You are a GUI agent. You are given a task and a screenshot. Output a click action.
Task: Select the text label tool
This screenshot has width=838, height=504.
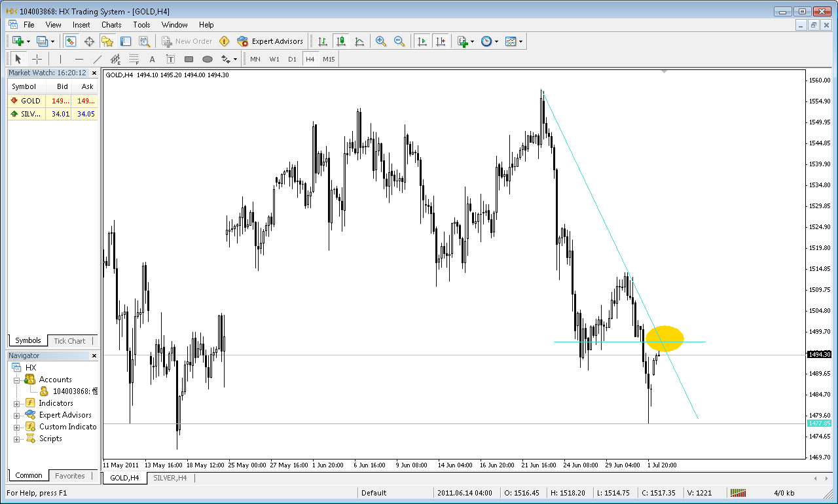(x=171, y=59)
